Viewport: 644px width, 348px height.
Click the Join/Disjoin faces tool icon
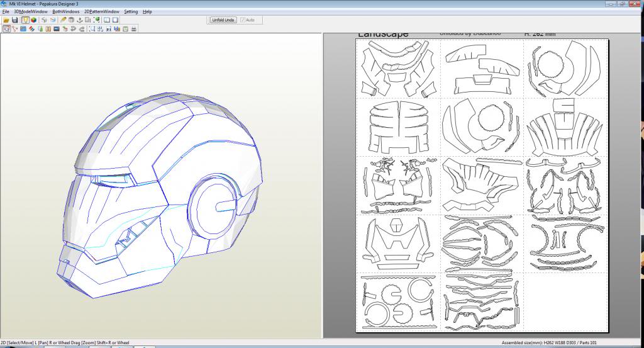14,28
